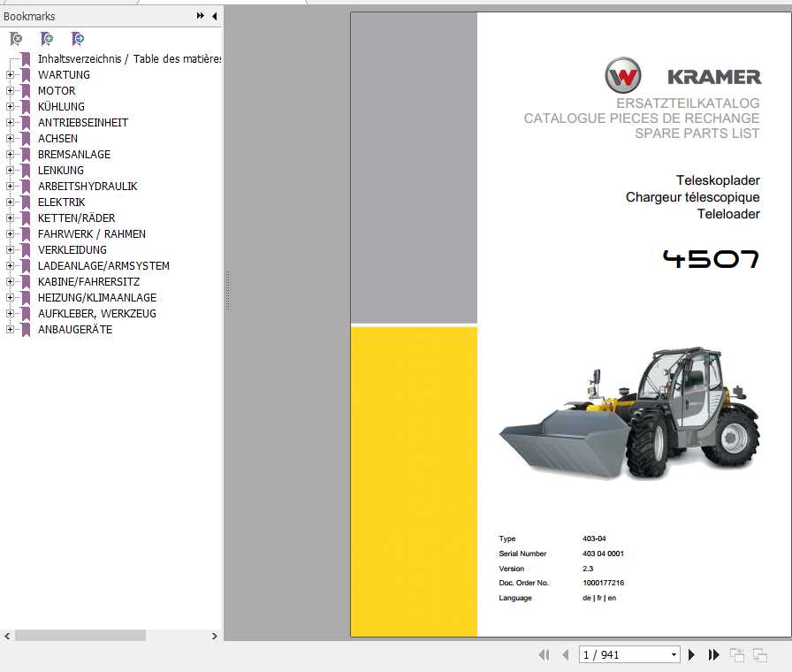
Task: Expand the FAHRWERK / RAHMEN bookmark
Action: point(10,234)
